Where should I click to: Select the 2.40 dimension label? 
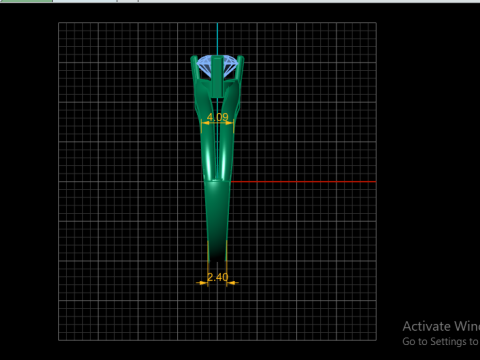coord(217,277)
